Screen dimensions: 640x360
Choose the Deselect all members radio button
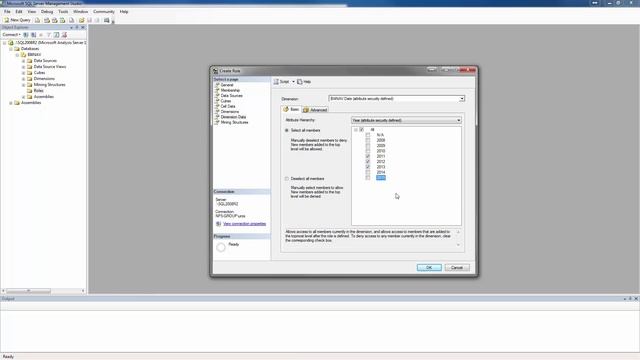[287, 179]
